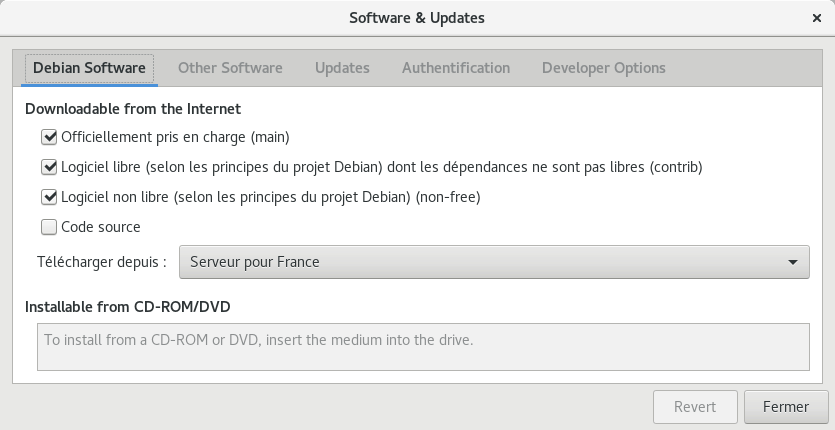Toggle the non-free software checkbox
835x430 pixels.
coord(49,197)
